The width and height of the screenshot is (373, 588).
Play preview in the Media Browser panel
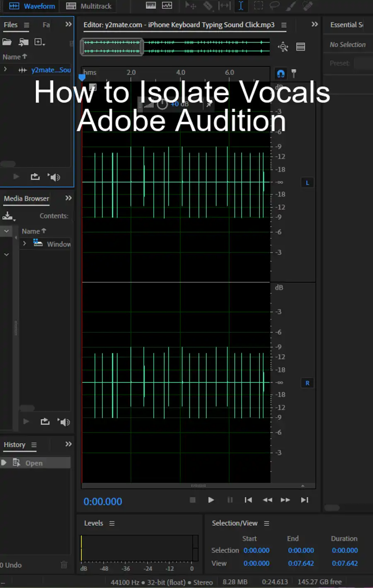pyautogui.click(x=26, y=421)
